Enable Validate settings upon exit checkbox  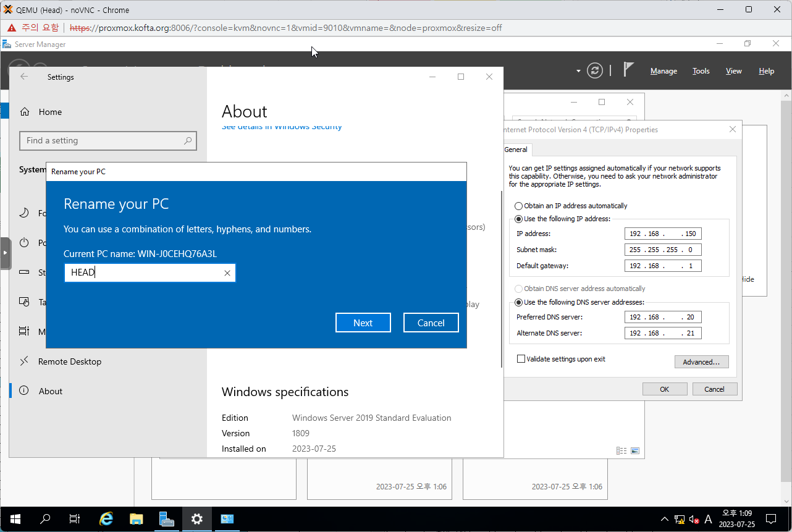521,359
